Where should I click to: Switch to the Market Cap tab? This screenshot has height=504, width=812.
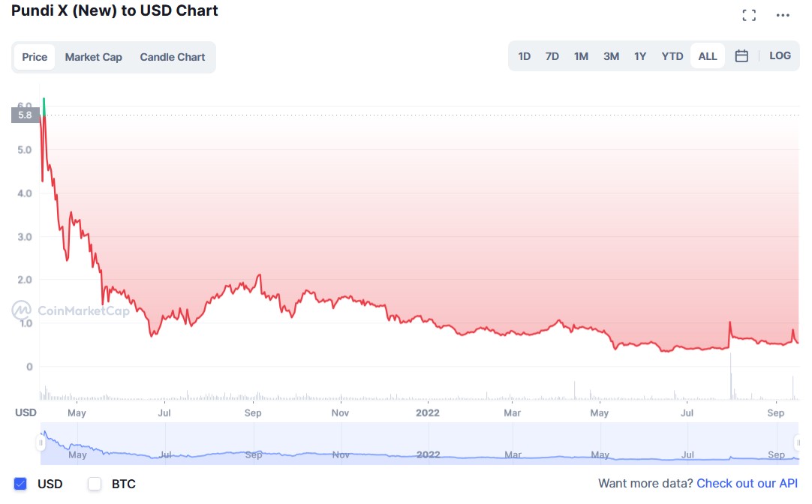pyautogui.click(x=93, y=57)
